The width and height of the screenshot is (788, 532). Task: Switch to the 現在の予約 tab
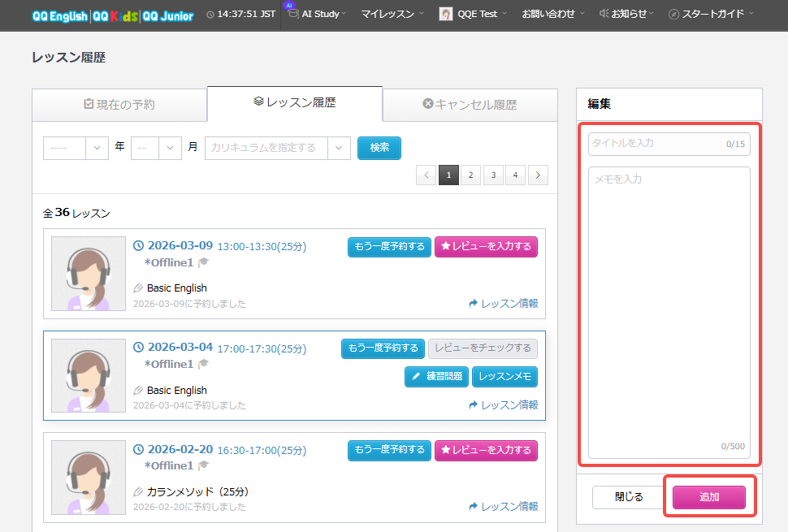click(119, 105)
